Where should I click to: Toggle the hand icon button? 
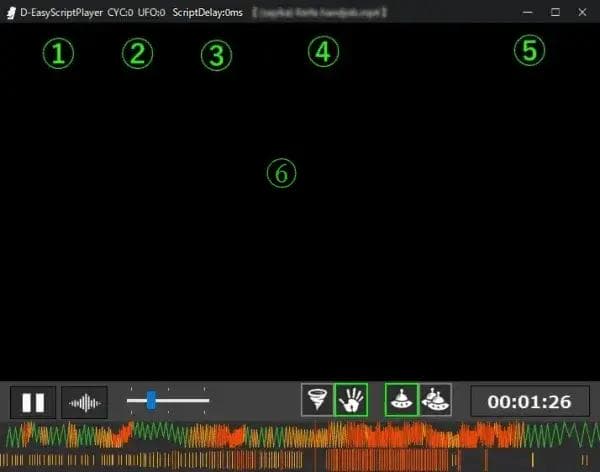pyautogui.click(x=351, y=400)
